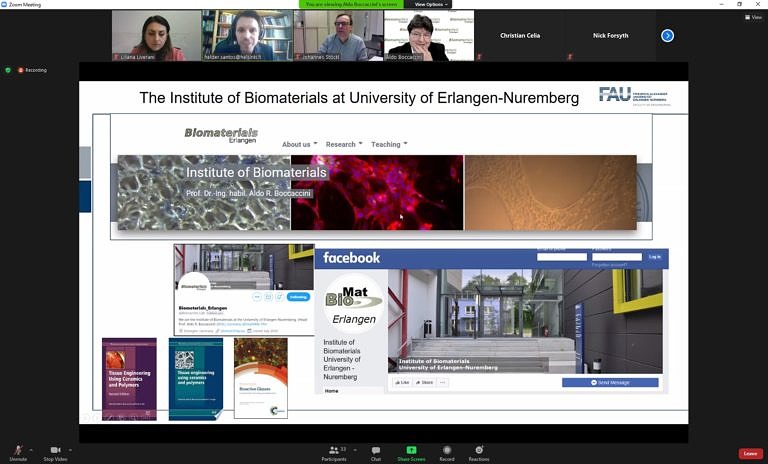Click the Facebook email input field
The image size is (768, 464).
562,257
